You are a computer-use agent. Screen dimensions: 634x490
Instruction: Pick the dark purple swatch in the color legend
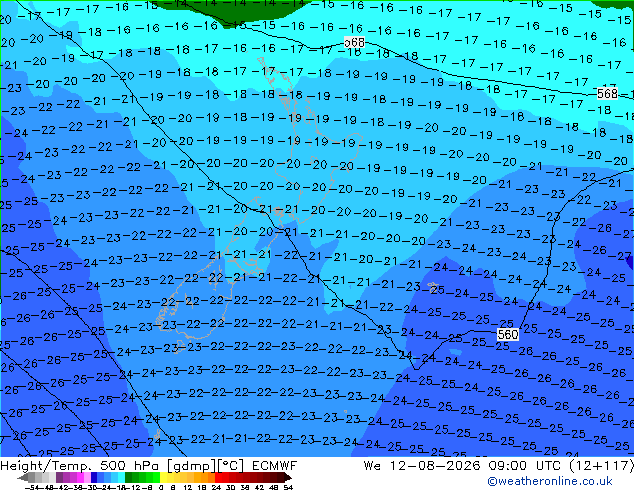point(59,477)
